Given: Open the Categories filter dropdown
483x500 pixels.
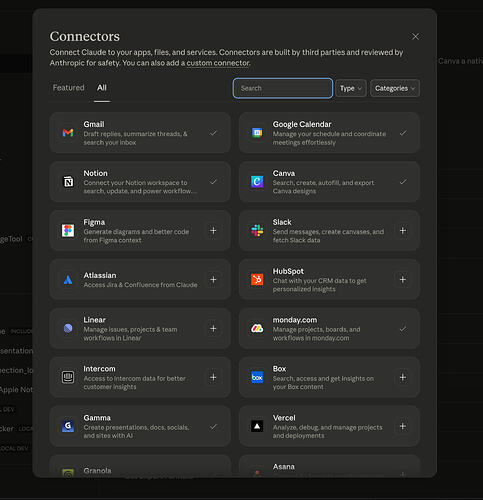Looking at the screenshot, I should (x=395, y=88).
